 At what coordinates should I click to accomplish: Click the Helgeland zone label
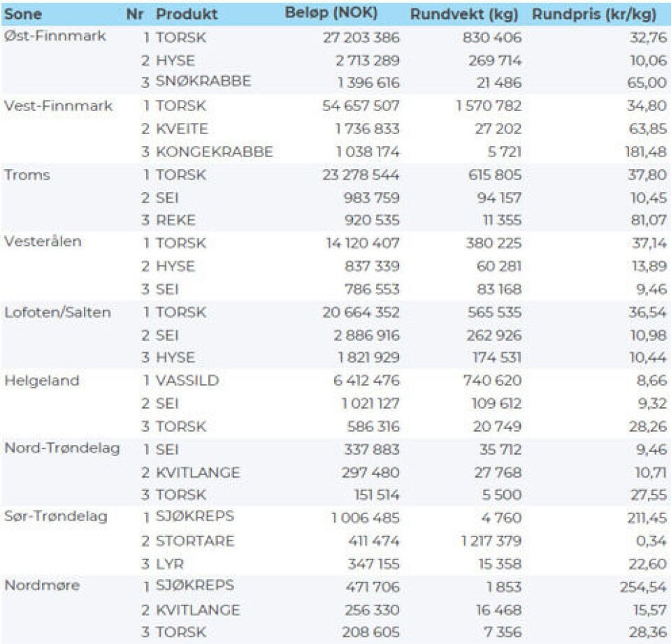point(41,381)
